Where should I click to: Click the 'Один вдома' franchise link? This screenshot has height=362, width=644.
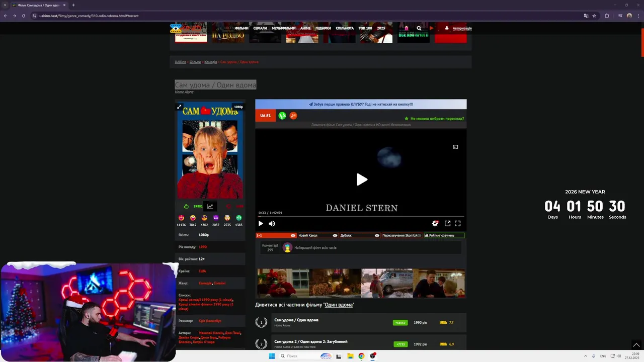[339, 305]
